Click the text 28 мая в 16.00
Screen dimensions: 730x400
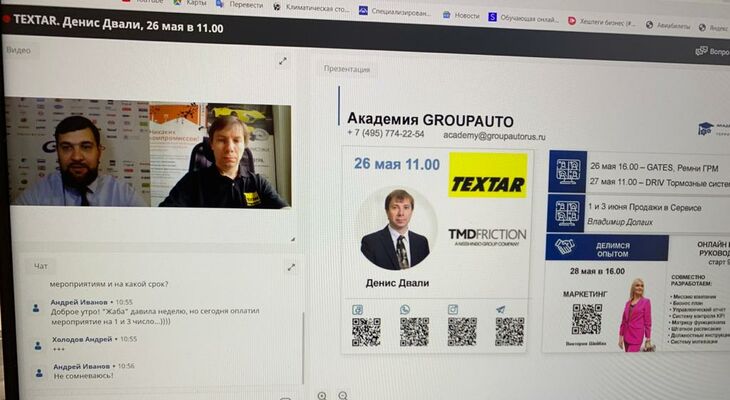coord(597,271)
